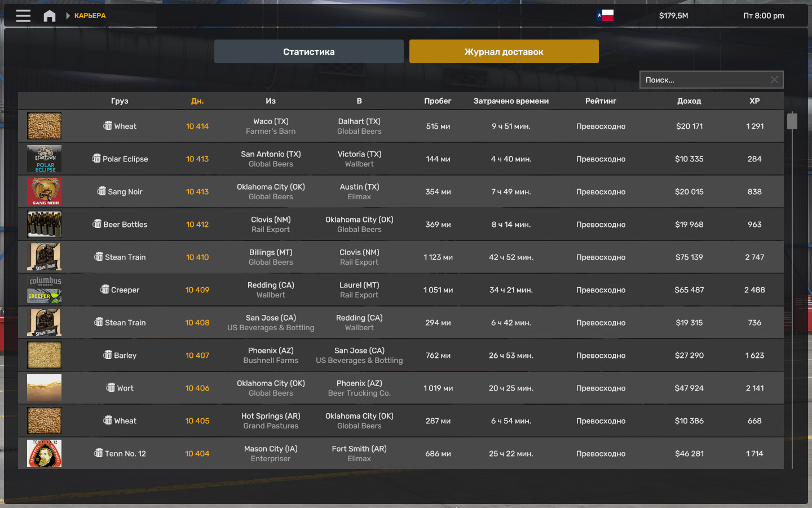The image size is (812, 508).
Task: Click beer mug icon beside Creeper
Action: pyautogui.click(x=105, y=290)
